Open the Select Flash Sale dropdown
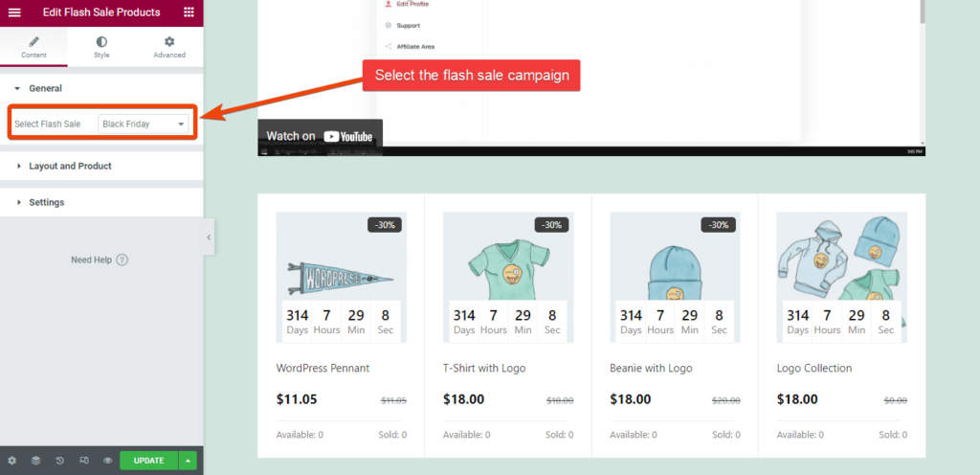 (x=144, y=124)
